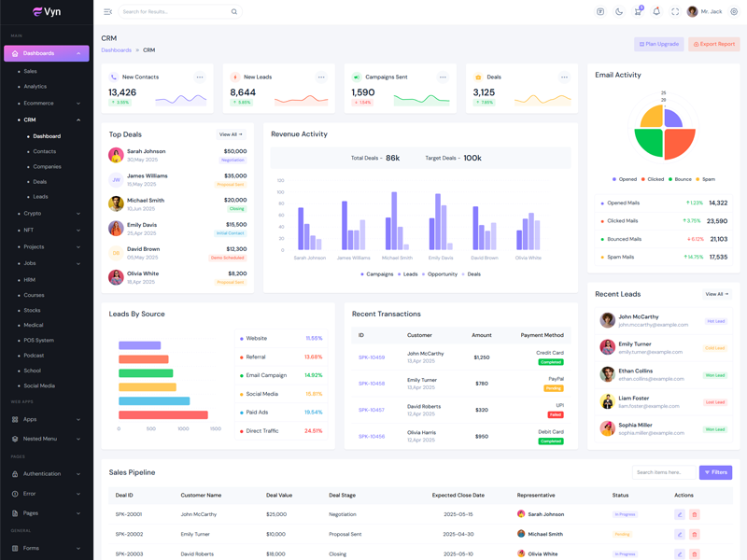Toggle dark mode with the moon icon
The width and height of the screenshot is (747, 560).
coord(619,12)
